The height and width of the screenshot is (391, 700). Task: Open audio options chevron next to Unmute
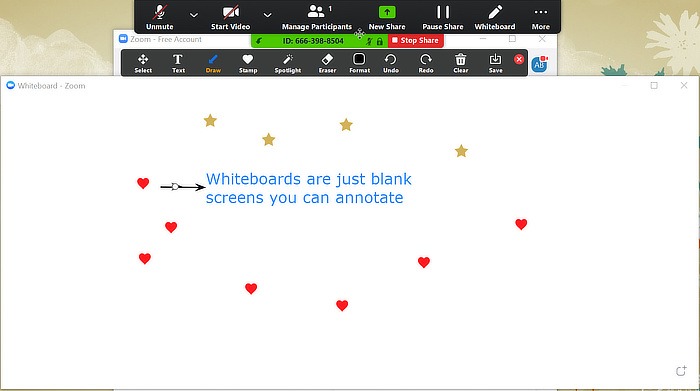point(194,15)
